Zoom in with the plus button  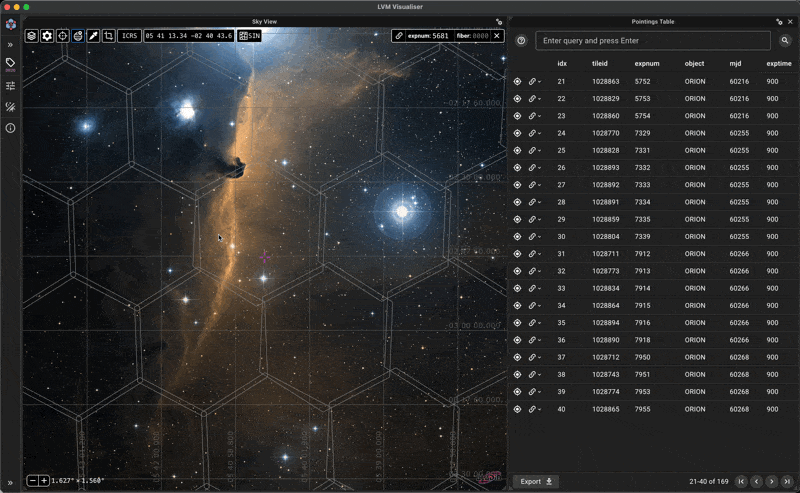pos(44,481)
